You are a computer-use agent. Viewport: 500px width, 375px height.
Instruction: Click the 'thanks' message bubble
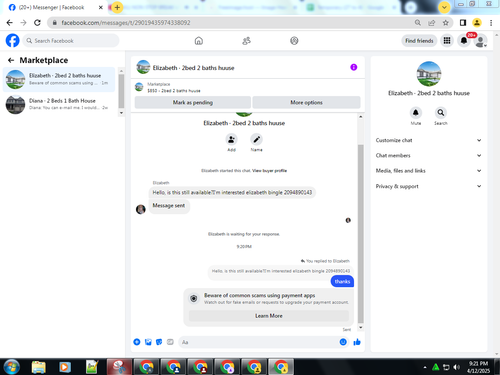pos(342,281)
